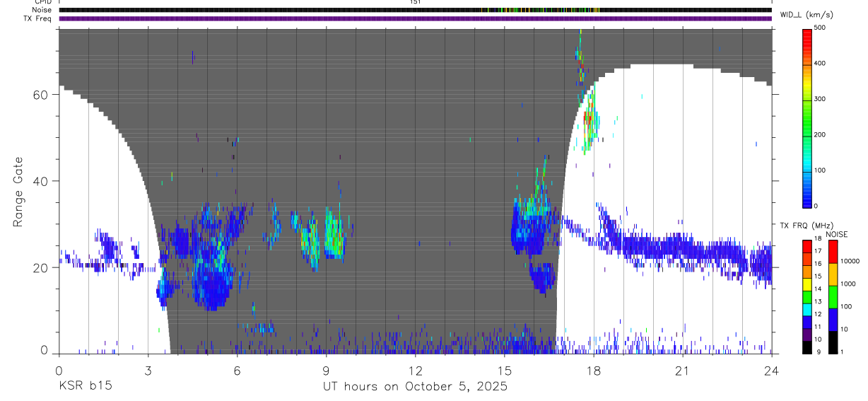This screenshot has height=401, width=868.
Task: Click the 'Noise' row label at top left
Action: [x=43, y=10]
